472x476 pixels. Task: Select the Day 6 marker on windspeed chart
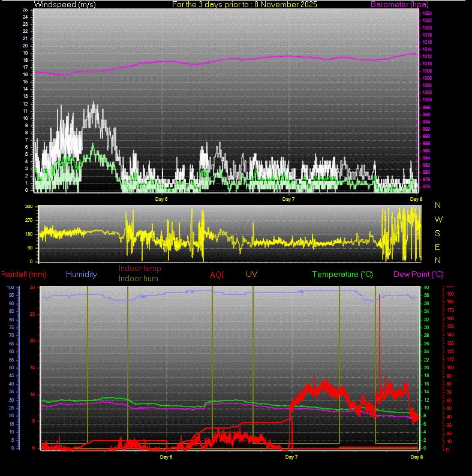[x=161, y=198]
